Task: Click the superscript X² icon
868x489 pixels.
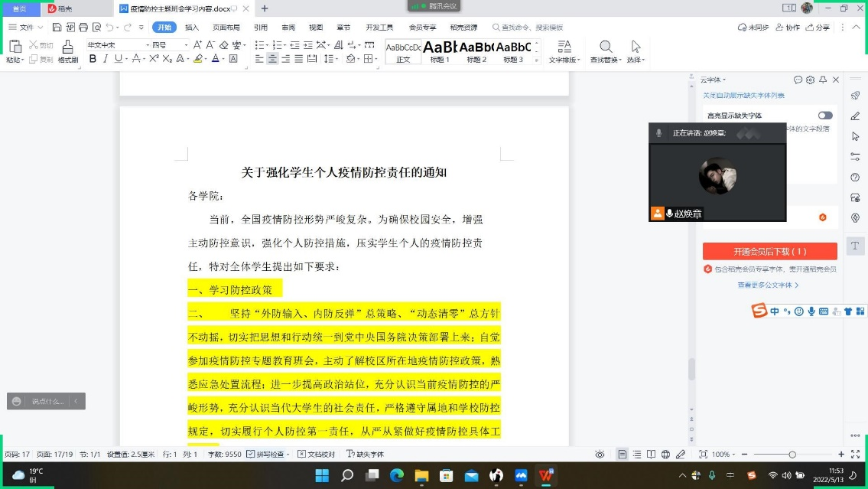Action: (154, 59)
